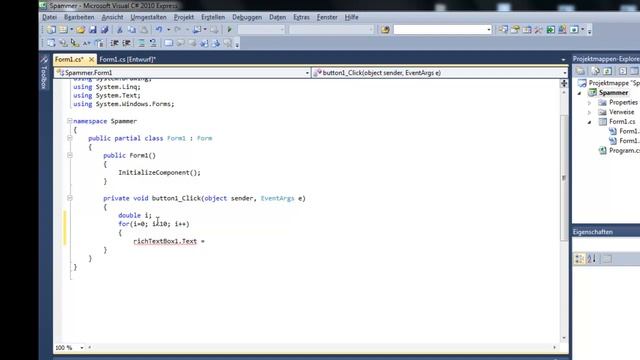This screenshot has width=640, height=360.
Task: Collapse the button1_Click method outline region
Action: pyautogui.click(x=69, y=198)
